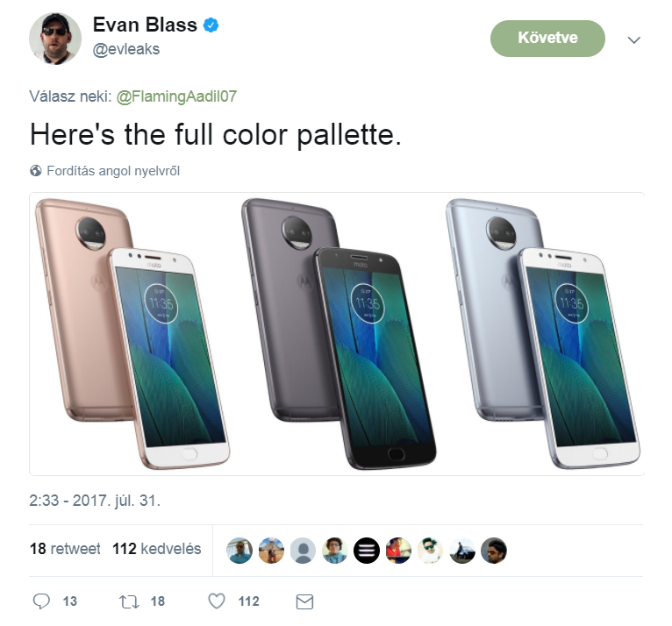The width and height of the screenshot is (672, 626).
Task: Click the reply speech bubble icon
Action: [42, 601]
